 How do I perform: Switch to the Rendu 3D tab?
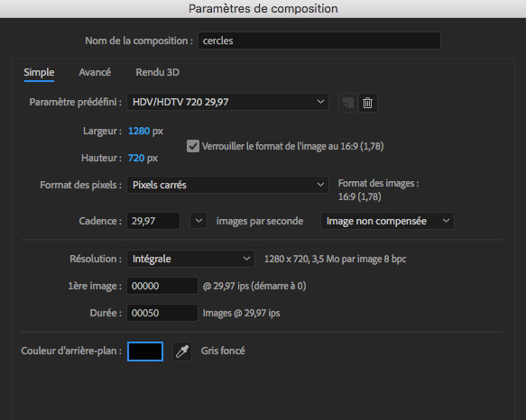click(x=158, y=72)
